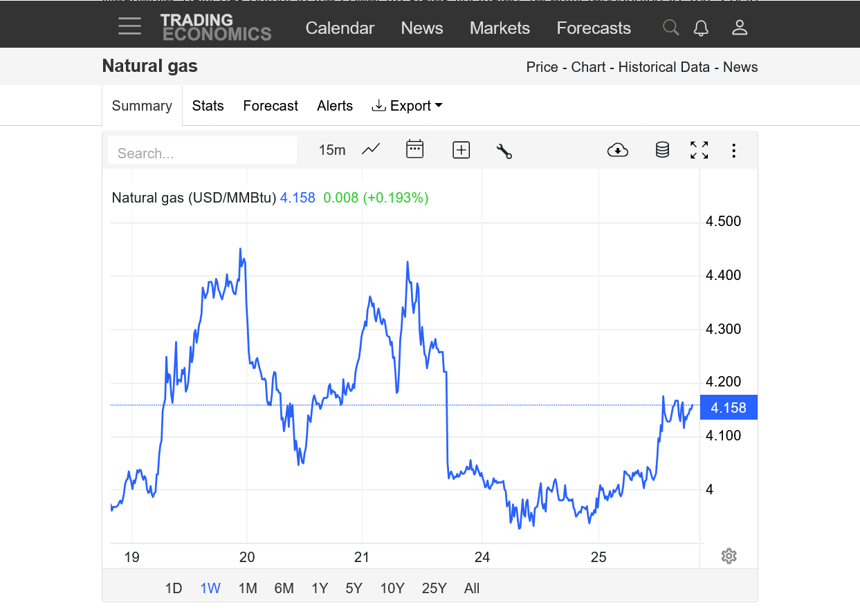Switch to the Forecast tab

[271, 106]
